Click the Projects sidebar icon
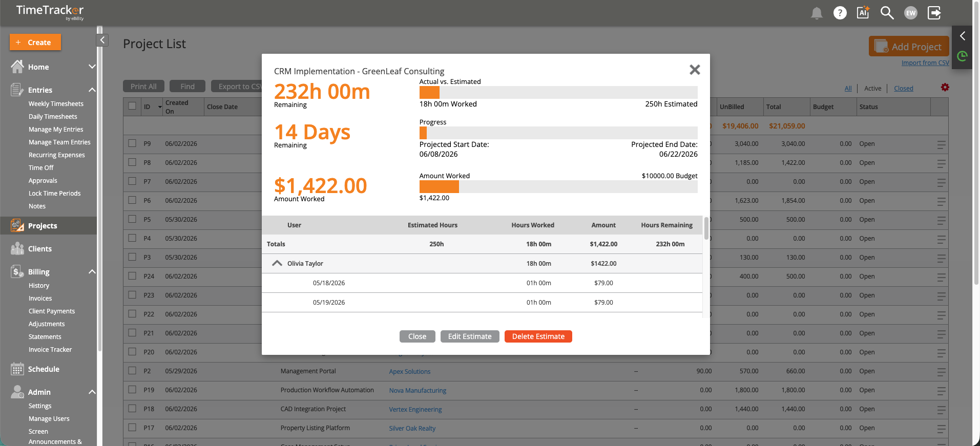This screenshot has width=980, height=446. click(x=17, y=225)
